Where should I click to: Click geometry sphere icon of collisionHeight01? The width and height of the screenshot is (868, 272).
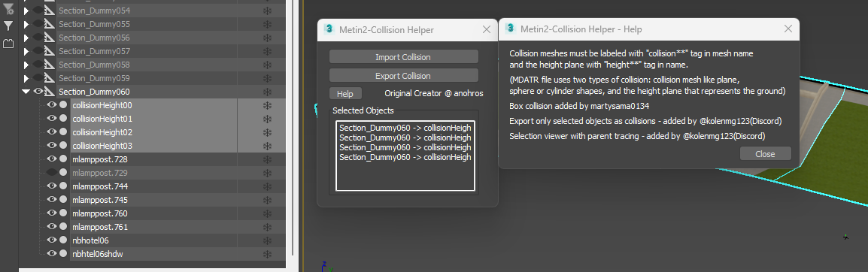click(63, 119)
